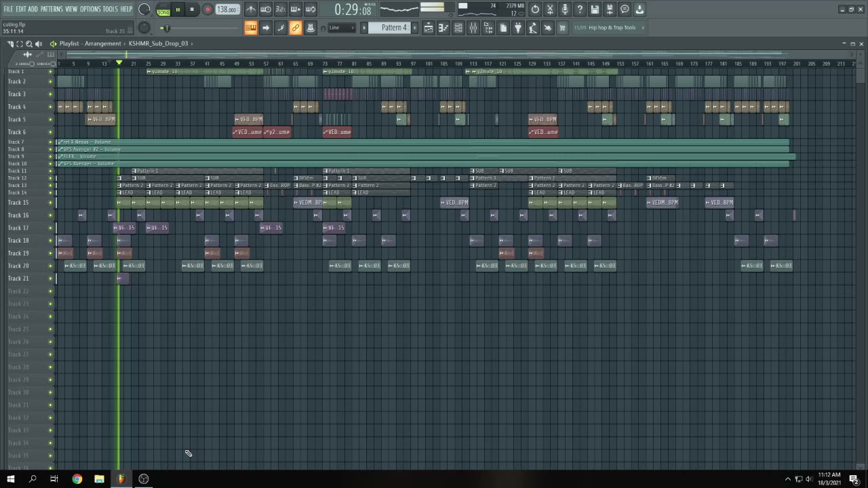Image resolution: width=868 pixels, height=488 pixels.
Task: Open the channel rack icon
Action: [458, 28]
